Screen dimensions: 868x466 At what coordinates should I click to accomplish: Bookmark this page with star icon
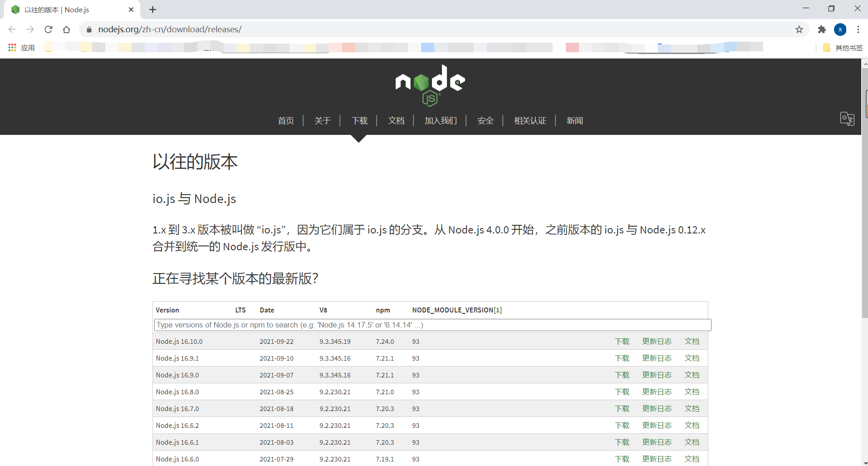[799, 30]
